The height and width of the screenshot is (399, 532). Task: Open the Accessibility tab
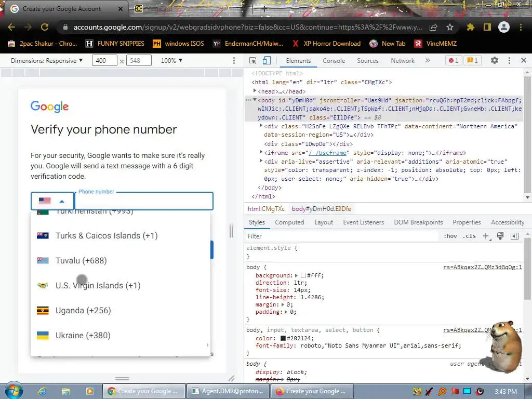point(508,222)
